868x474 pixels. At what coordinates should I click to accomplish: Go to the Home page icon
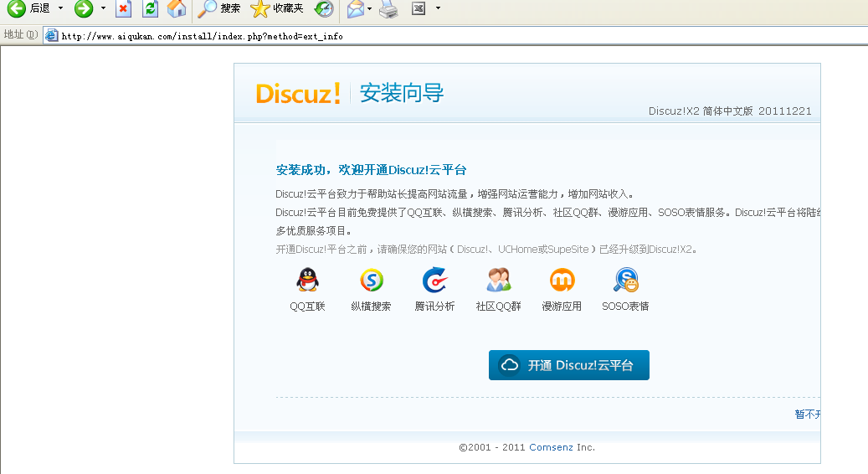click(x=177, y=8)
